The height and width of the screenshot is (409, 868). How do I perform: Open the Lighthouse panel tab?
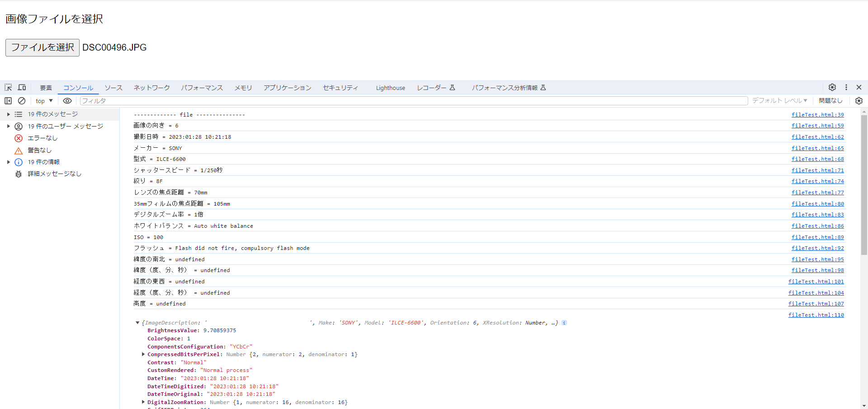(390, 88)
